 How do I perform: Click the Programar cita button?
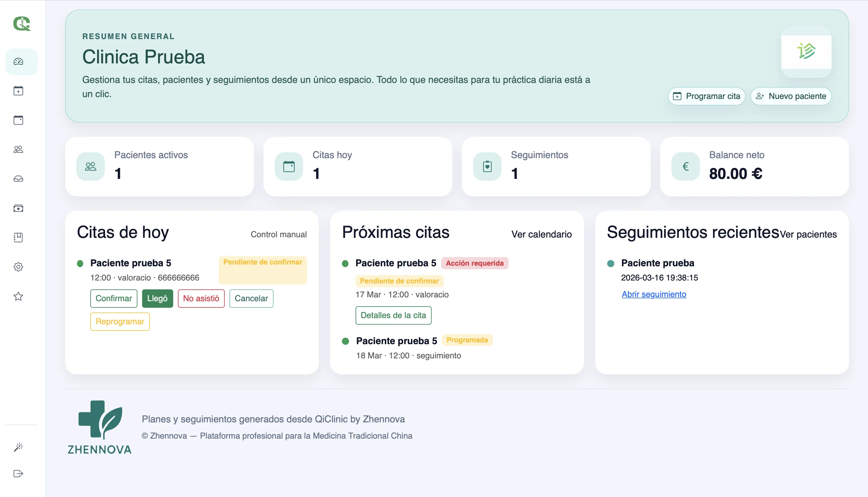[707, 96]
